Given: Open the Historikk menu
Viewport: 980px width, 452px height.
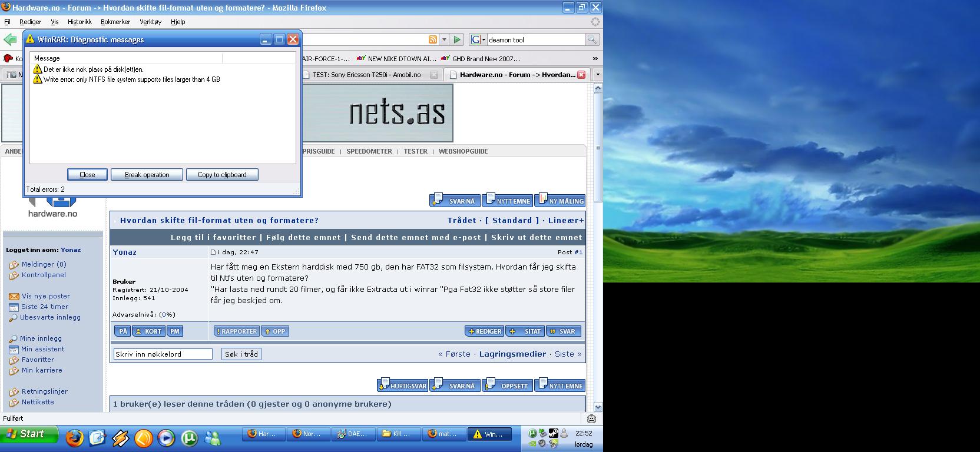Looking at the screenshot, I should click(80, 22).
